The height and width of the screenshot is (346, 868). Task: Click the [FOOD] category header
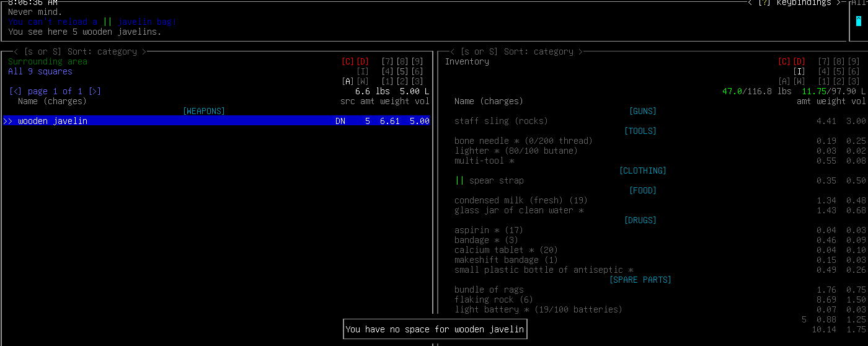coord(643,190)
